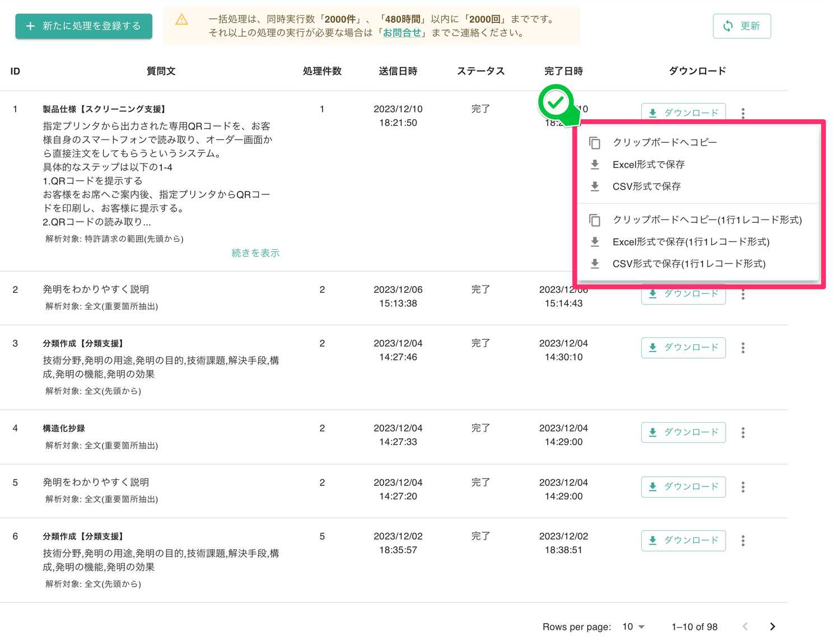Open three-dot menu for row ID 2
The height and width of the screenshot is (641, 840).
[743, 294]
